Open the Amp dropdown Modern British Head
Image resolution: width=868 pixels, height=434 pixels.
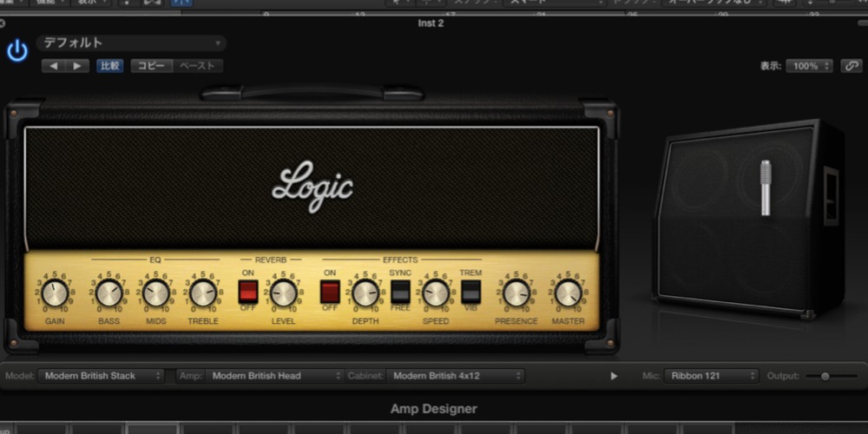pyautogui.click(x=275, y=376)
